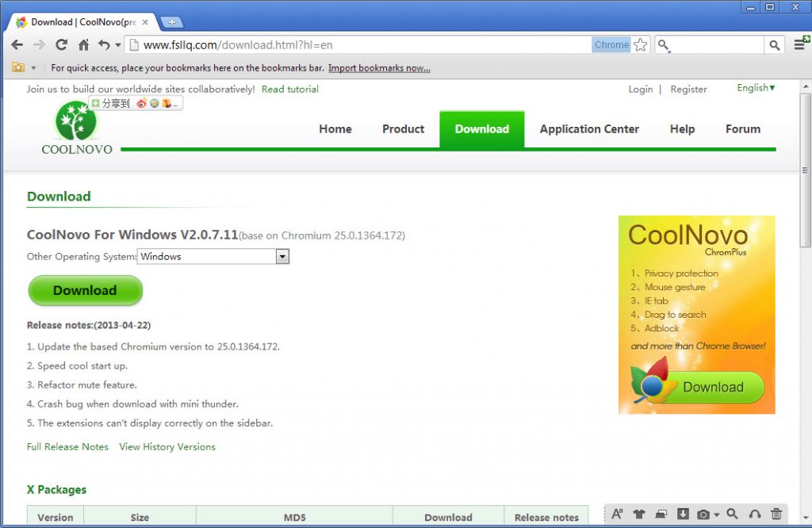Click the page icon in address bar
812x528 pixels.
[134, 45]
